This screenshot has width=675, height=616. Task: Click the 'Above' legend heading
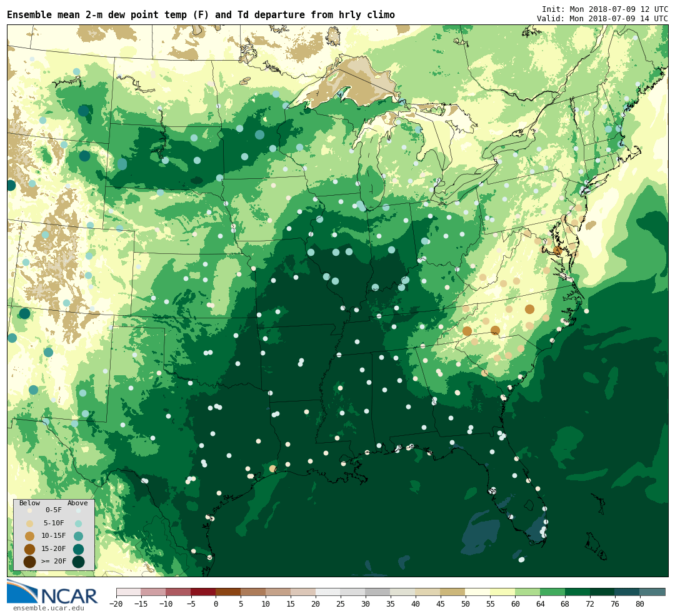click(x=77, y=503)
